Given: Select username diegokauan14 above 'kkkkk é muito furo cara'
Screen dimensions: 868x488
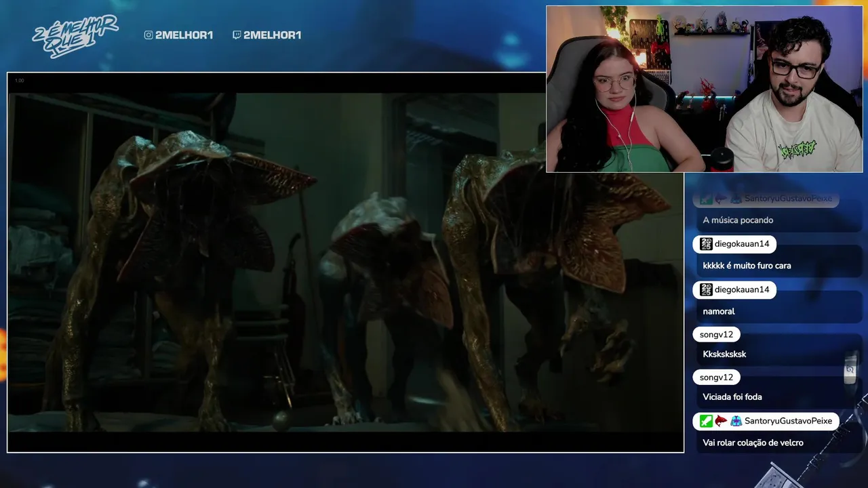Looking at the screenshot, I should coord(742,244).
